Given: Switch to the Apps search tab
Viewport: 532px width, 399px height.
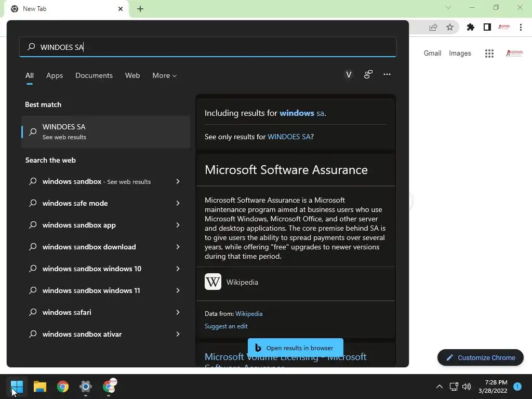Looking at the screenshot, I should coord(55,75).
